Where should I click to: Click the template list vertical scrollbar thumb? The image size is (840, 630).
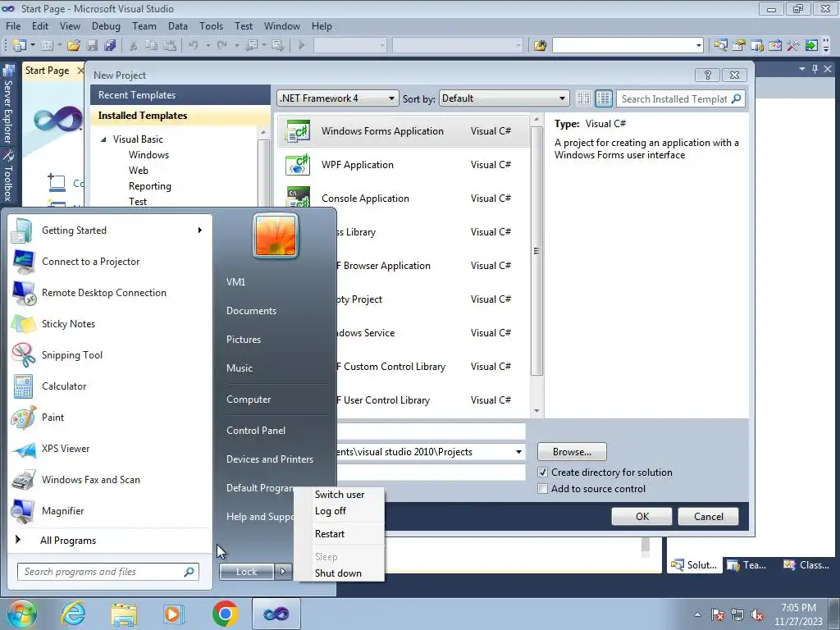click(536, 251)
